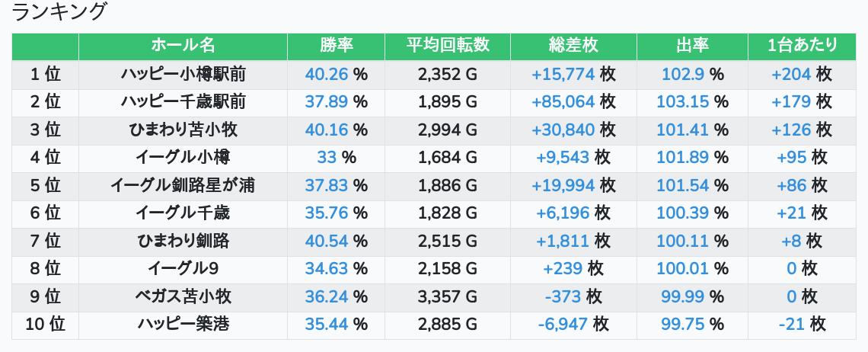This screenshot has height=352, width=868.
Task: Select ハッピー築港 hall name
Action: pos(183,325)
